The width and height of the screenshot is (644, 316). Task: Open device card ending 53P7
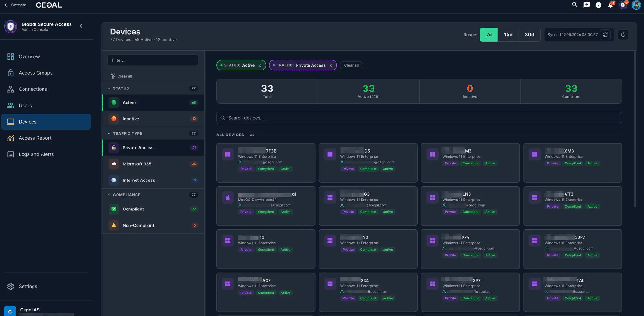pos(573,249)
